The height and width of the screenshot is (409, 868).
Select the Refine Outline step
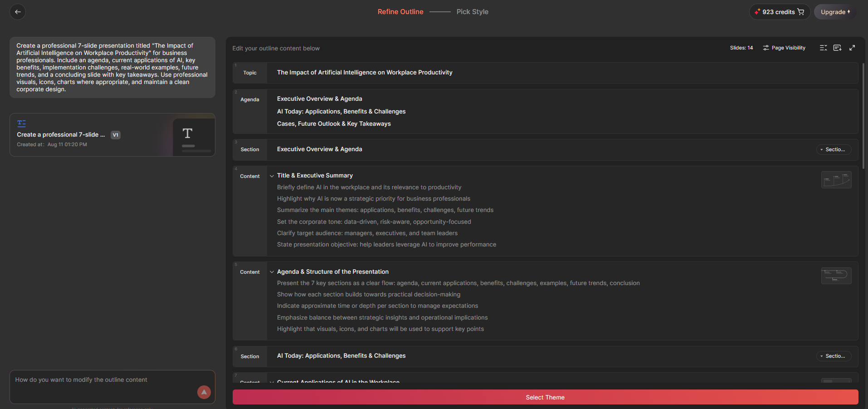pos(400,12)
